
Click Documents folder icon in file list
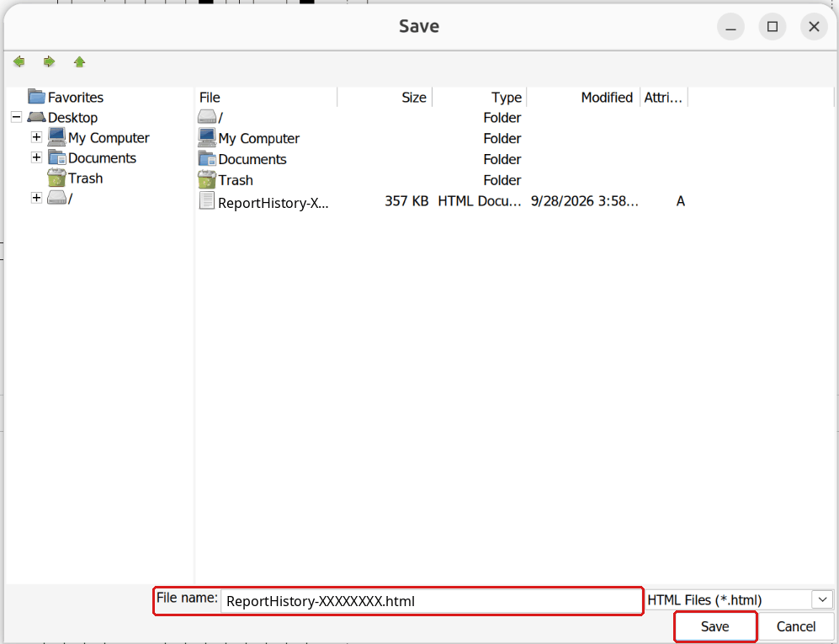click(207, 158)
